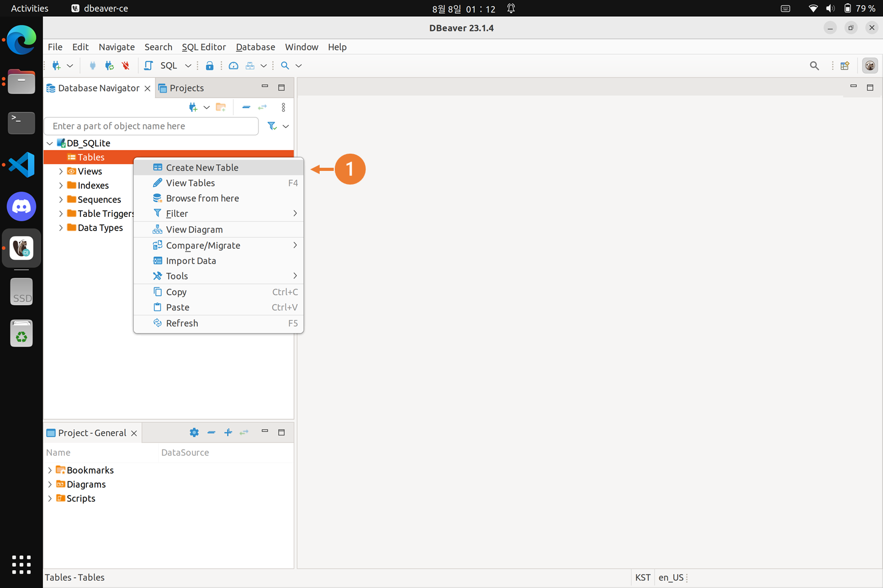
Task: Toggle Link with Editor in navigator
Action: (x=263, y=107)
